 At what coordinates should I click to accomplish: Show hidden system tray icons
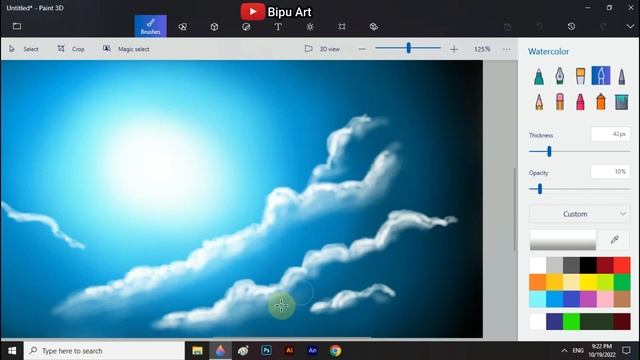click(564, 351)
